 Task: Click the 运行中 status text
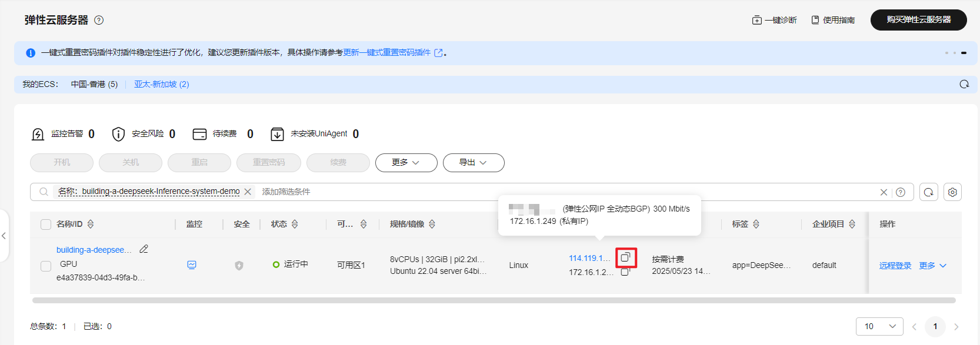coord(296,264)
